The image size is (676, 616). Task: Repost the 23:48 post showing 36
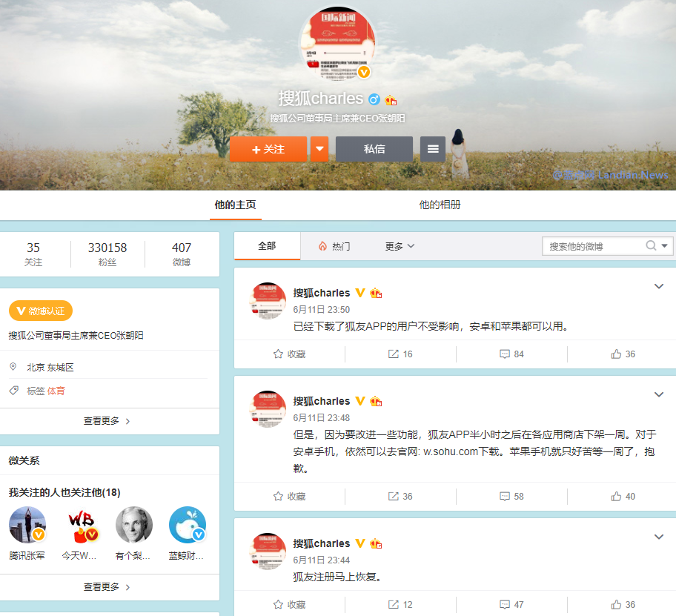(x=400, y=496)
